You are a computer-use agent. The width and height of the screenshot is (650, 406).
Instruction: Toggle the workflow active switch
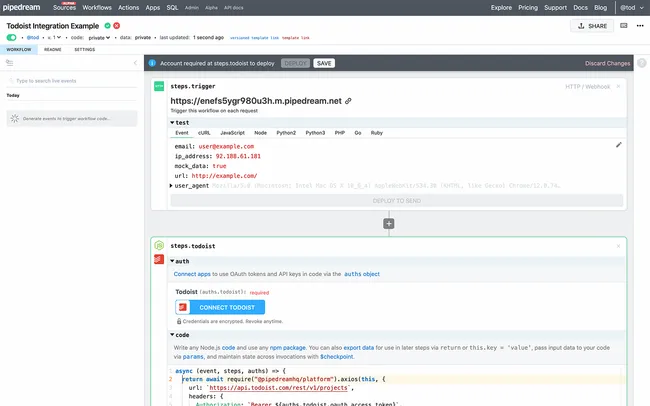click(12, 38)
